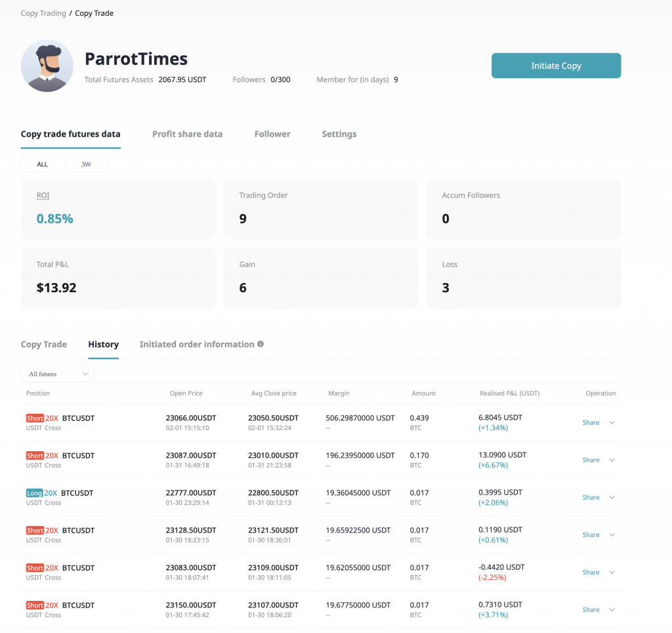Click the ParrotTimes trader name
The height and width of the screenshot is (633, 672).
click(x=136, y=58)
